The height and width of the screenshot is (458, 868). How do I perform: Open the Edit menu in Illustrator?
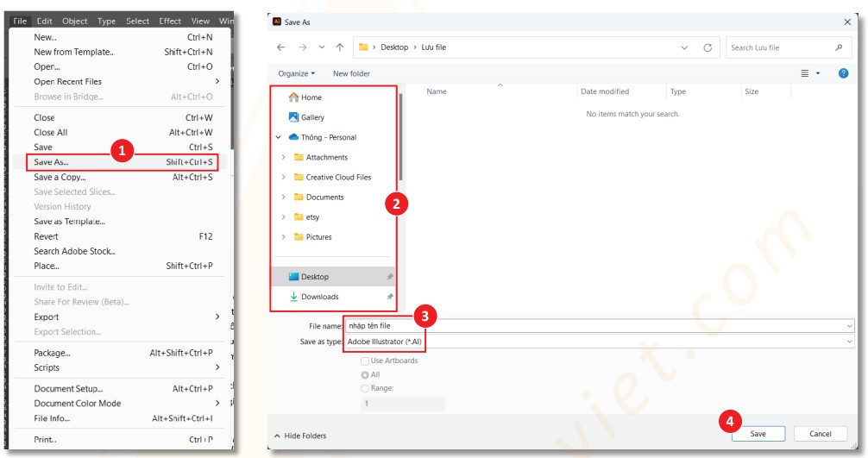click(44, 21)
